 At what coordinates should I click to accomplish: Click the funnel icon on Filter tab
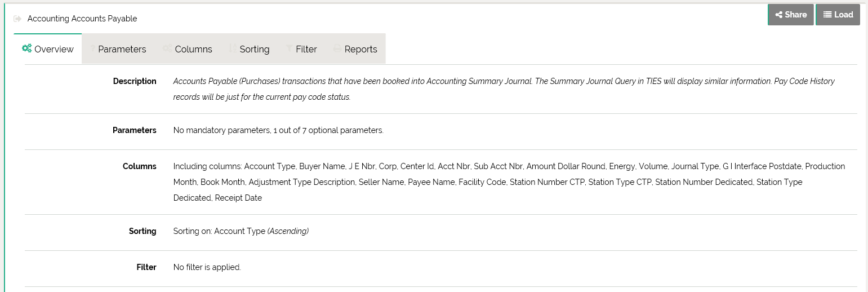[x=289, y=49]
